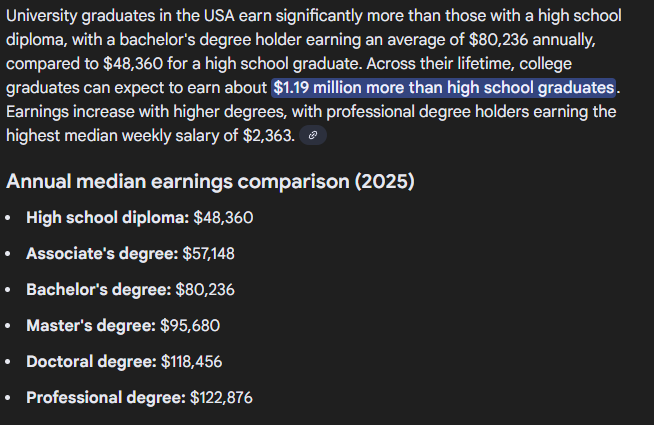The image size is (654, 425).
Task: Click the $57,148 earnings value
Action: coord(208,254)
